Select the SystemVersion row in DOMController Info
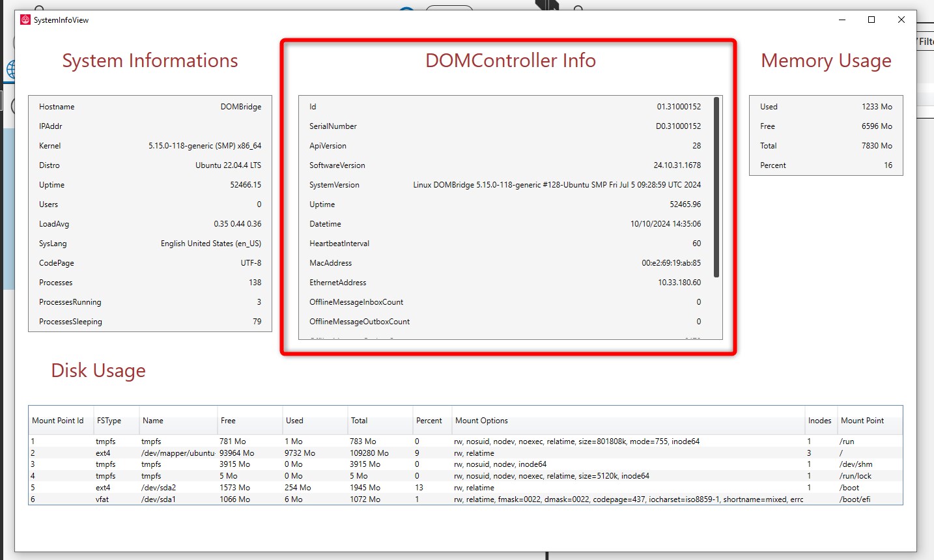Screen dimensions: 934x560 (x=505, y=185)
